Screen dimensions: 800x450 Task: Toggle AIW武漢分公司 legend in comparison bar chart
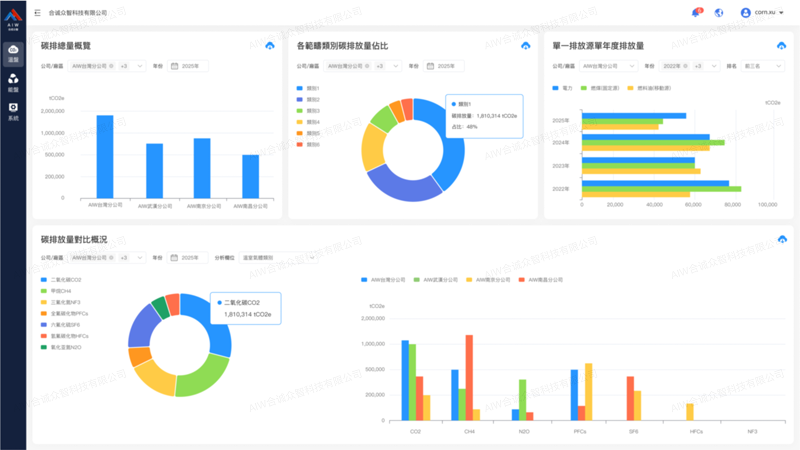tap(436, 280)
